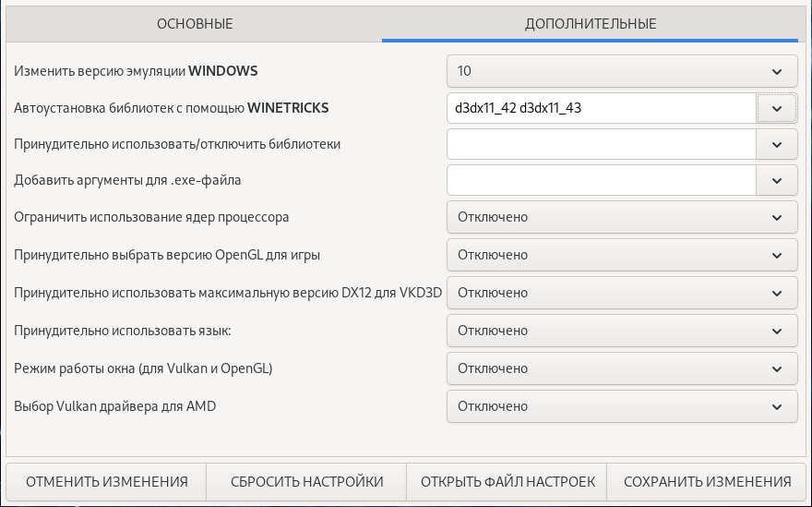Expand the force/disable libraries arrow button
The height and width of the screenshot is (507, 812).
777,144
